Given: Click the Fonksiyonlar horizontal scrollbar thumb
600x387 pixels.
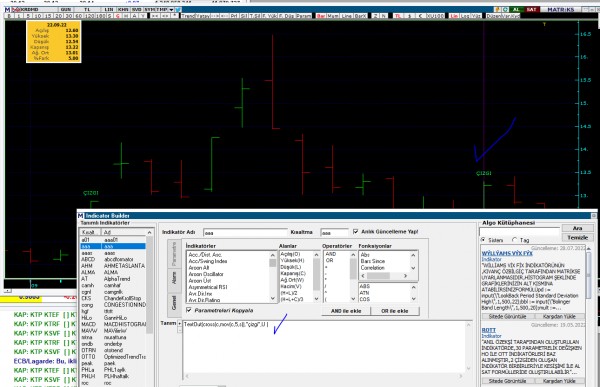Looking at the screenshot, I should pyautogui.click(x=378, y=276).
